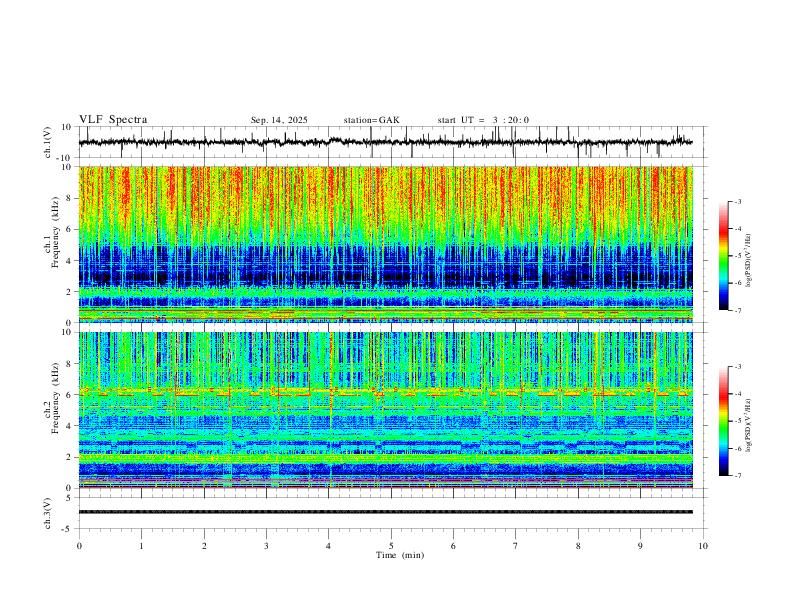Click the "Time (min)" axis label
The width and height of the screenshot is (792, 612).
(400, 555)
